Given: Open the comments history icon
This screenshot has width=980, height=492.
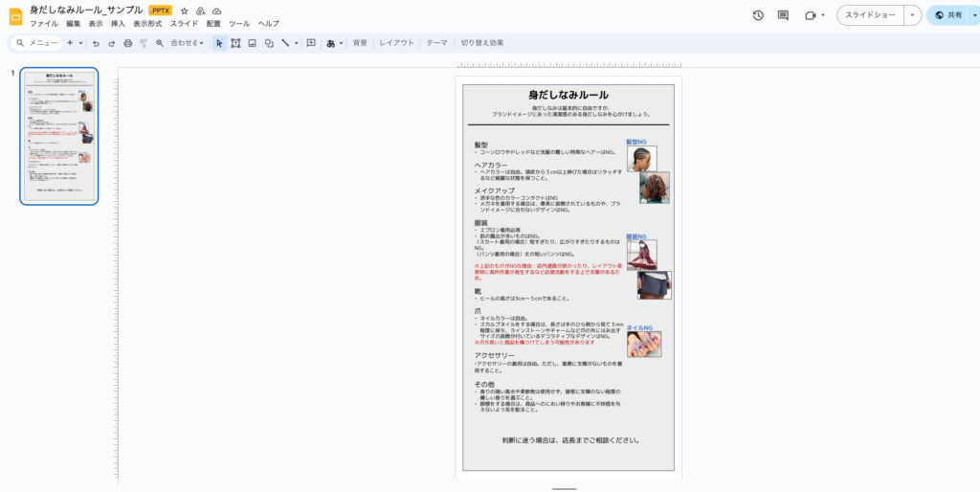Looking at the screenshot, I should [x=783, y=15].
